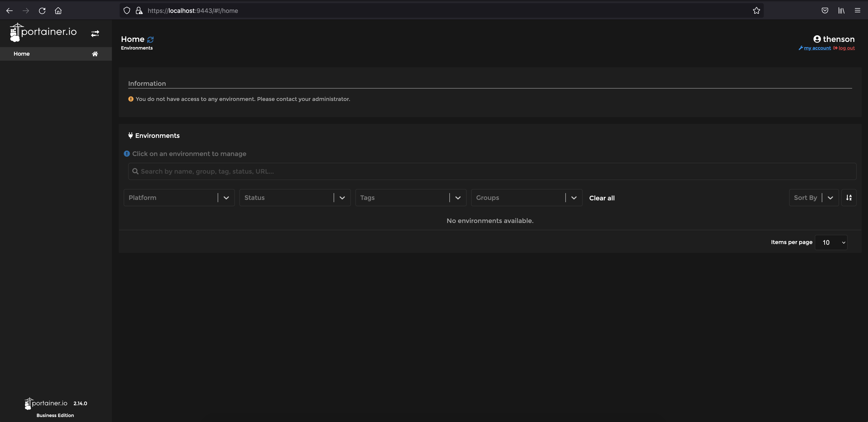Open the Groups filter dropdown
Viewport: 868px width, 422px height.
(526, 198)
